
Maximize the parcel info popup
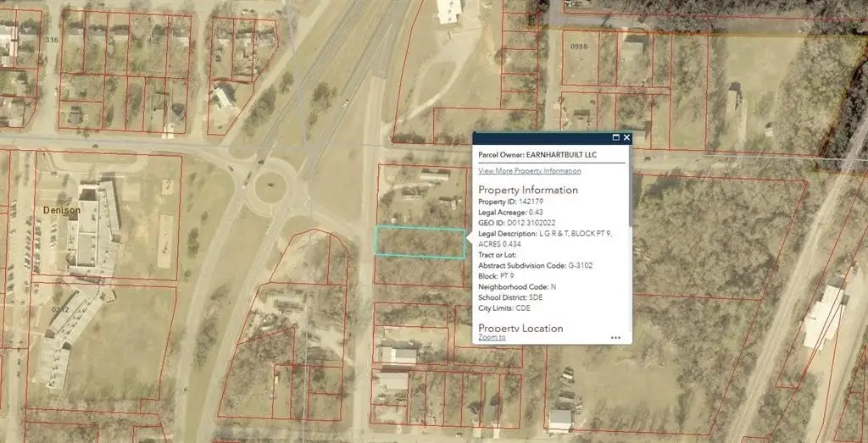(x=615, y=137)
